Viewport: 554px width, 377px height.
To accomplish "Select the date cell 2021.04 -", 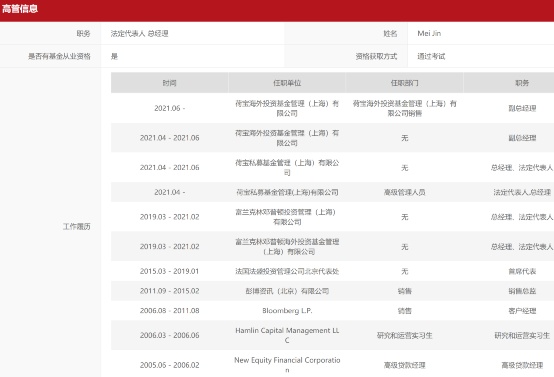I will tap(170, 192).
